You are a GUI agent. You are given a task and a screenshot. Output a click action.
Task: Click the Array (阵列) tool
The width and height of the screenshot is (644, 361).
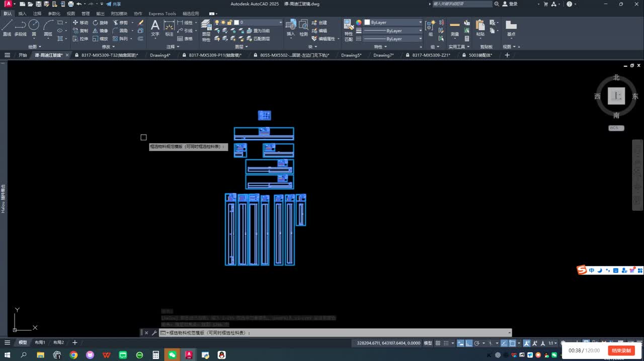121,39
